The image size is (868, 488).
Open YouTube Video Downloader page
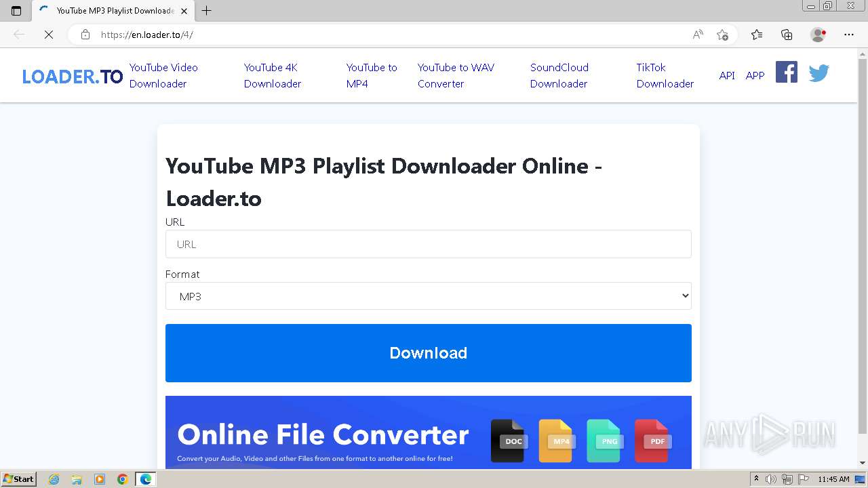click(x=163, y=75)
